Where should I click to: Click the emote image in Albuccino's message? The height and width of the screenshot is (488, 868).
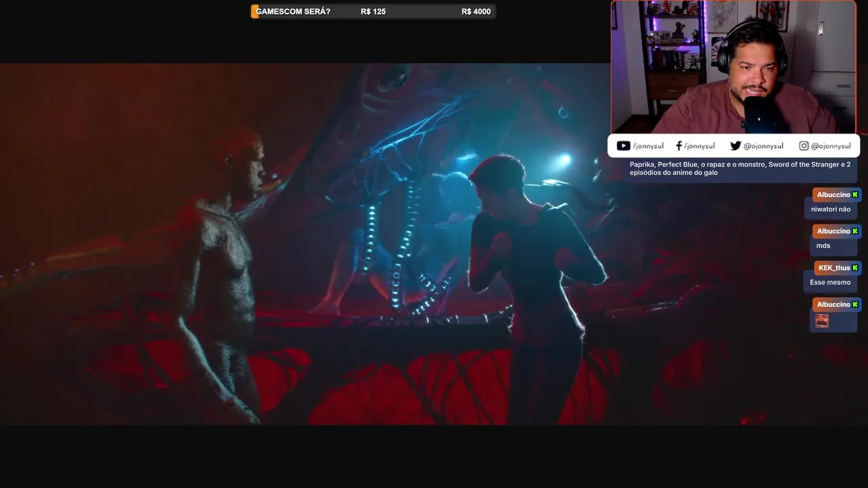click(822, 321)
